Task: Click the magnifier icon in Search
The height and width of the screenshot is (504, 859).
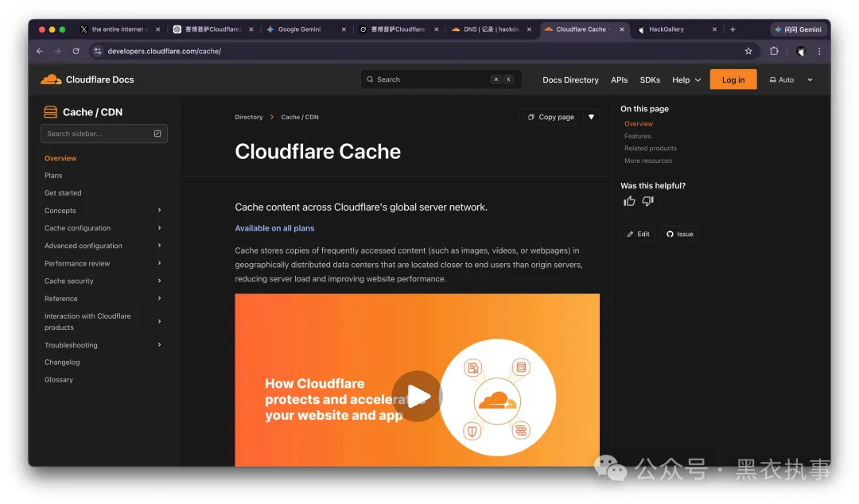Action: click(371, 79)
